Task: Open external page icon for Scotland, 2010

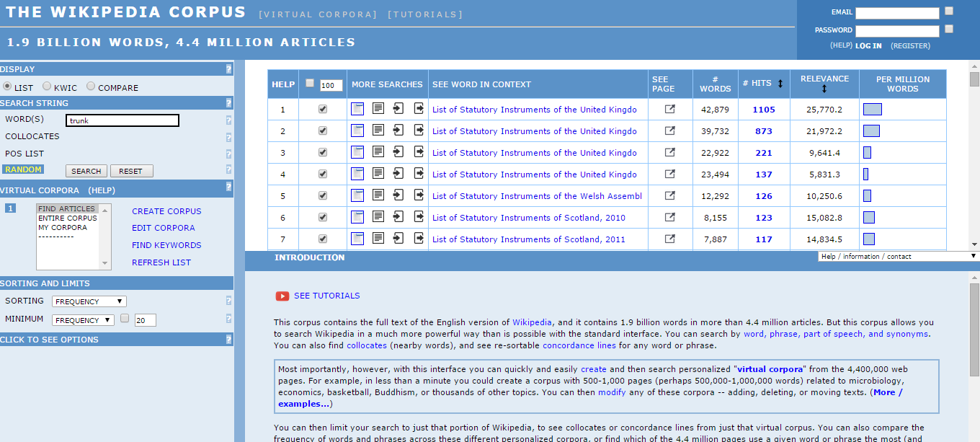Action: (x=670, y=218)
